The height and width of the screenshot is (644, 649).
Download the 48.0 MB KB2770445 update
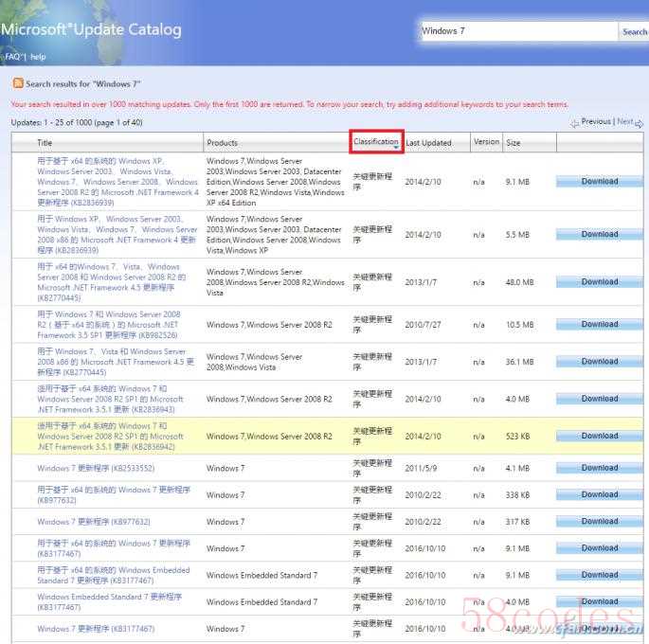pyautogui.click(x=600, y=281)
